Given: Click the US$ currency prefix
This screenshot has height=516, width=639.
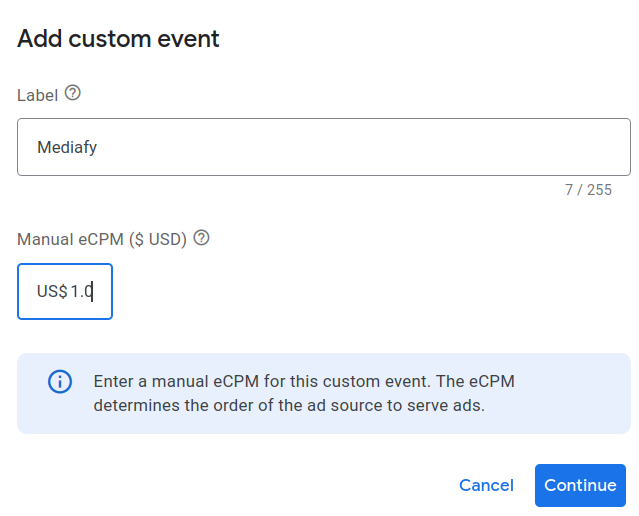Looking at the screenshot, I should tap(51, 292).
